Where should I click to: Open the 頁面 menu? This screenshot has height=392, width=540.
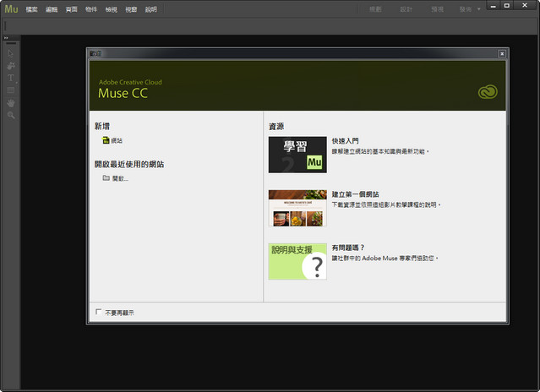[71, 9]
